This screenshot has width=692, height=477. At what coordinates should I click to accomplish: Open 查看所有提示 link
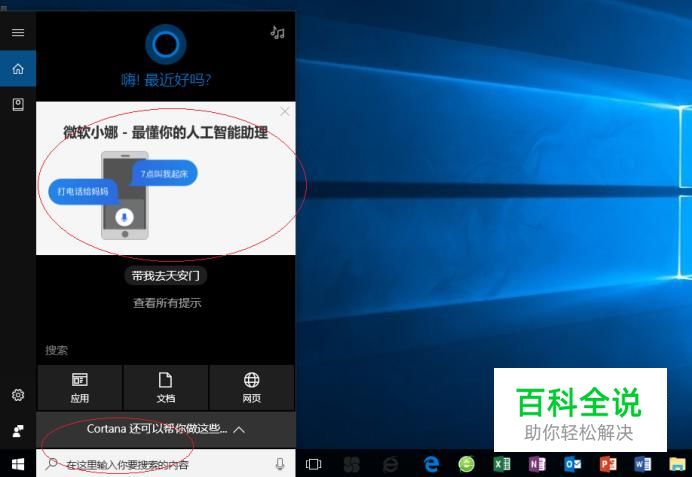[167, 303]
